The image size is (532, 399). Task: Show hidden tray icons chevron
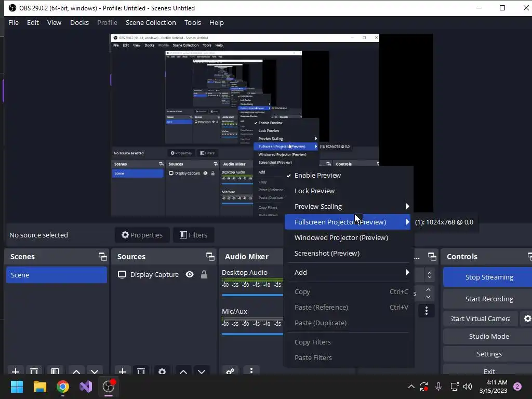[x=411, y=387]
